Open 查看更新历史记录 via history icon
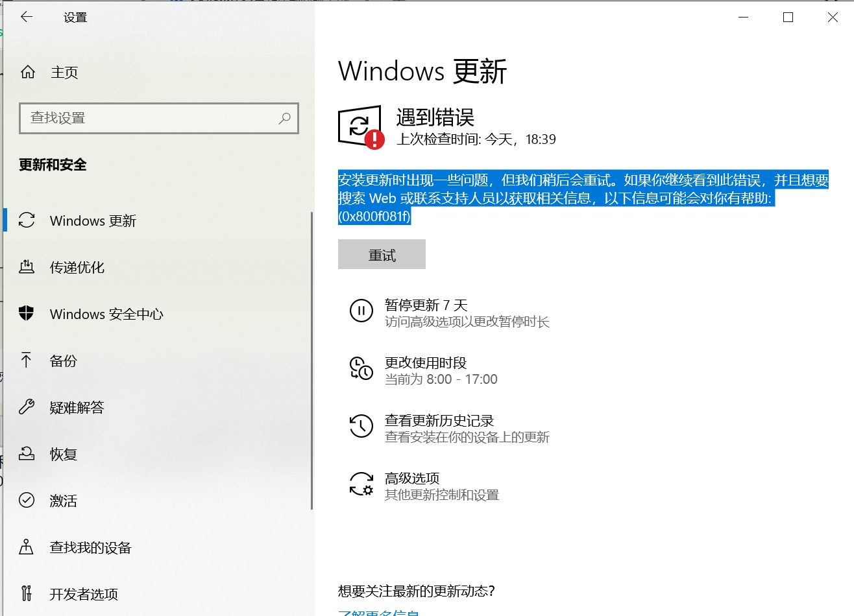 click(361, 427)
